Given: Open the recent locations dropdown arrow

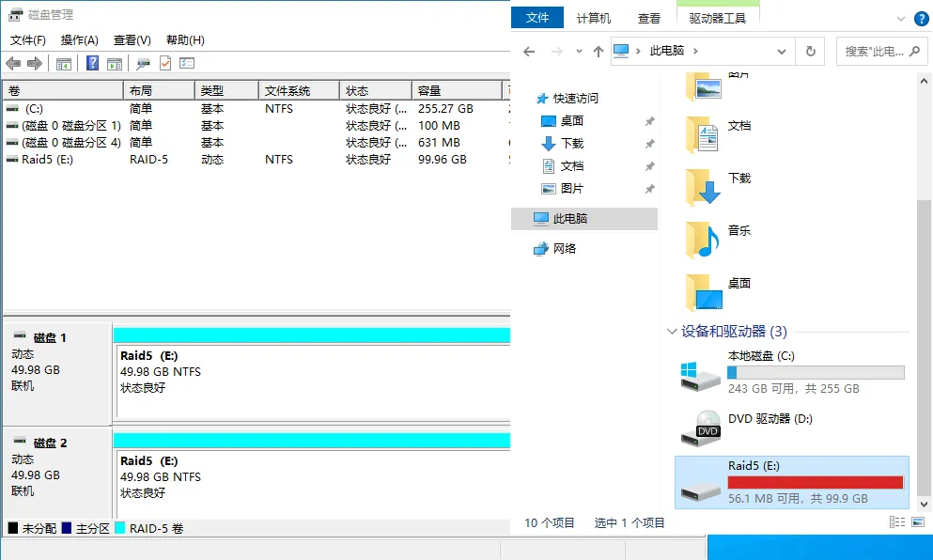Looking at the screenshot, I should (579, 52).
